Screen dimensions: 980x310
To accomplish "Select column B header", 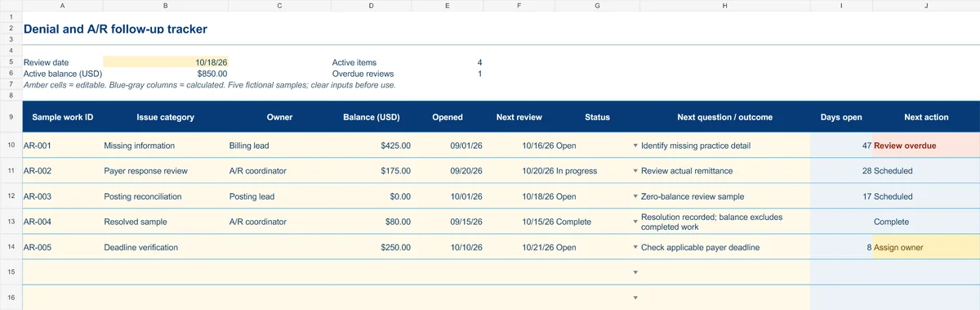I will pyautogui.click(x=166, y=6).
